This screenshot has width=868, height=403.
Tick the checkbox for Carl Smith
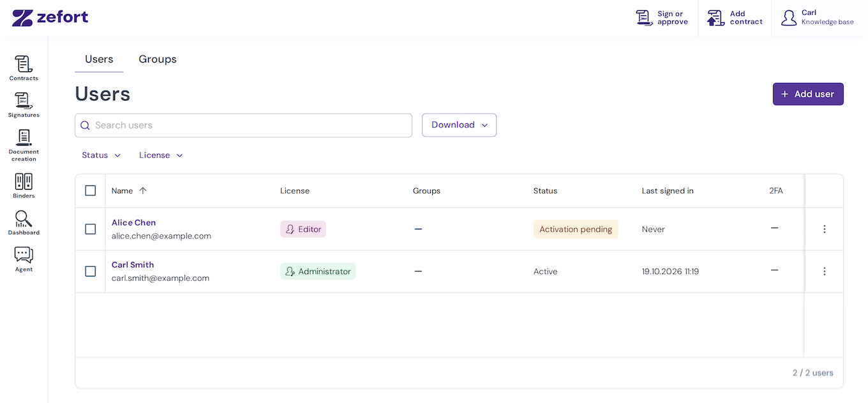tap(91, 271)
